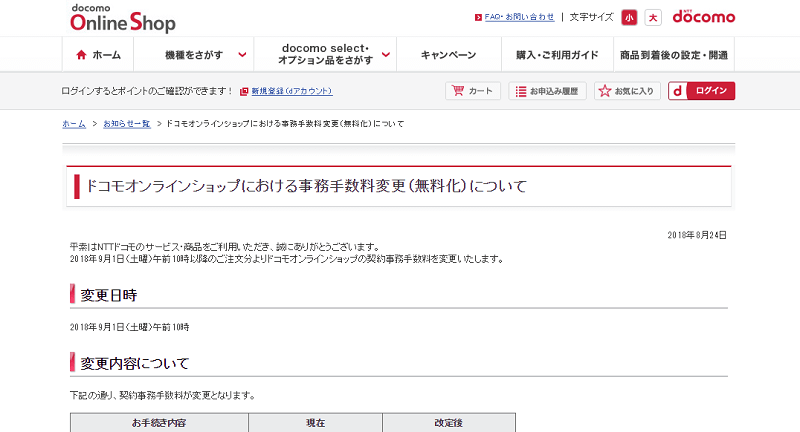Follow the お知らせ一覧 breadcrumb link
Image resolution: width=800 pixels, height=432 pixels.
click(x=127, y=123)
